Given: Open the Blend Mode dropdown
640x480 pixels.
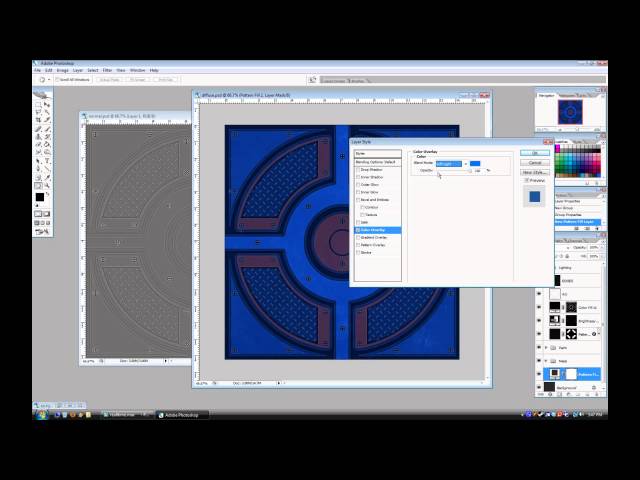Looking at the screenshot, I should tap(450, 163).
